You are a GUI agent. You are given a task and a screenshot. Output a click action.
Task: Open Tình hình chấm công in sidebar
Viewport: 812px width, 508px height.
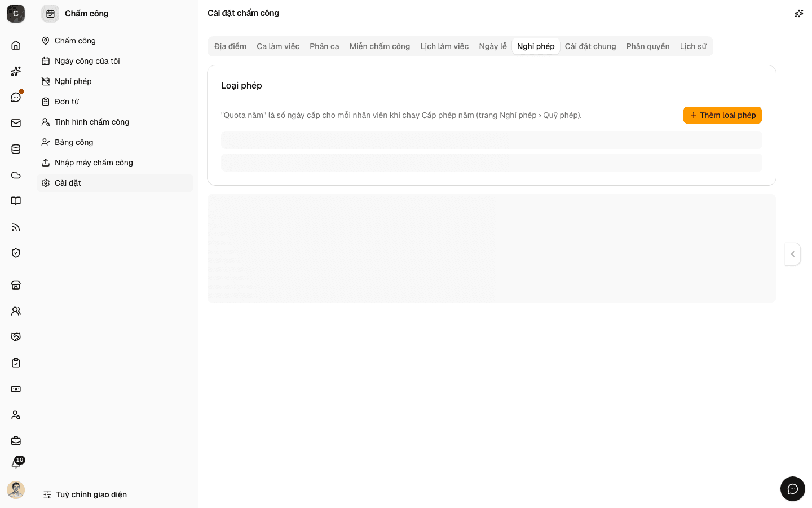[115, 122]
